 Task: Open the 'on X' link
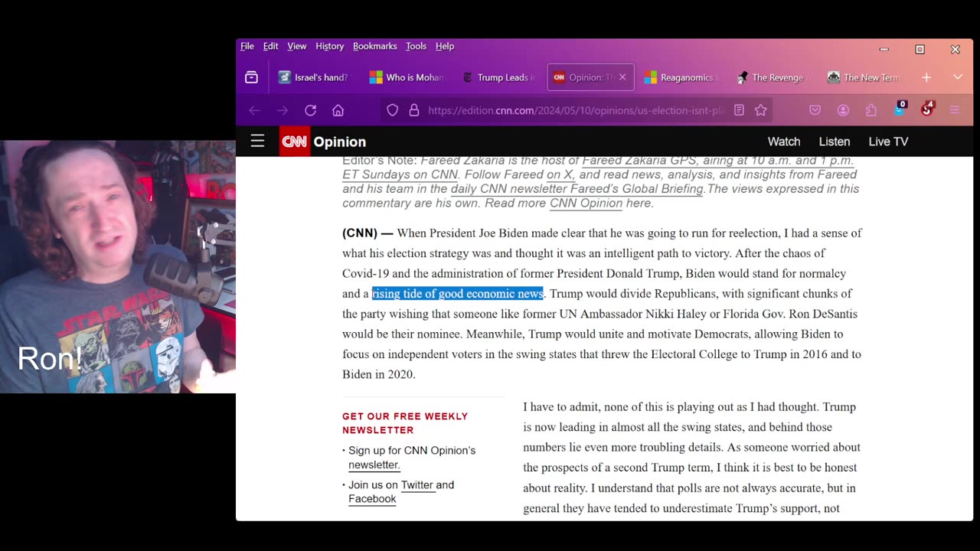tap(560, 174)
